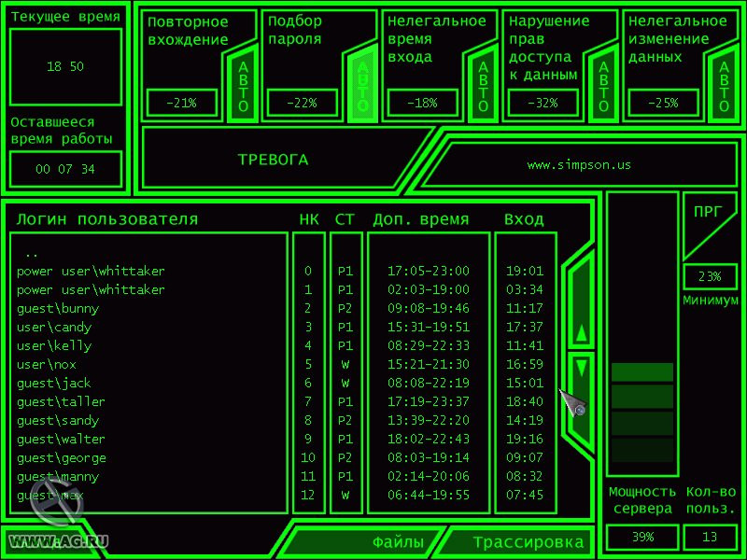This screenshot has height=560, width=747.
Task: Click the Мощность сервера level meter
Action: click(642, 333)
